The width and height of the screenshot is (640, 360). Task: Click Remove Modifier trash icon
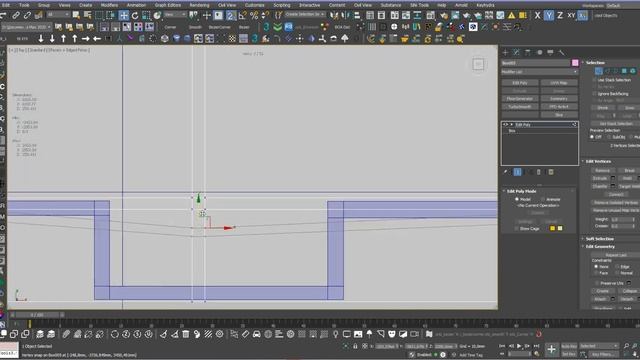click(539, 172)
